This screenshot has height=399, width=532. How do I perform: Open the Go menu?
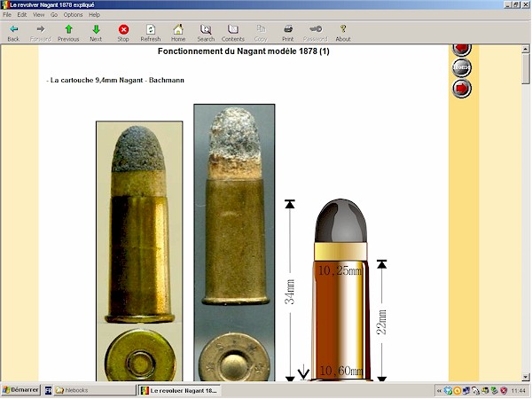tap(54, 14)
